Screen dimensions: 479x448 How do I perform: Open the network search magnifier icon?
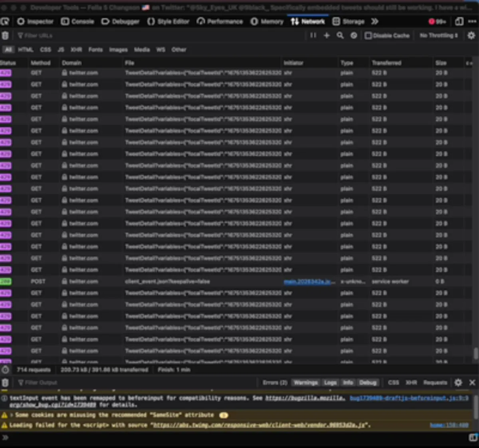340,36
